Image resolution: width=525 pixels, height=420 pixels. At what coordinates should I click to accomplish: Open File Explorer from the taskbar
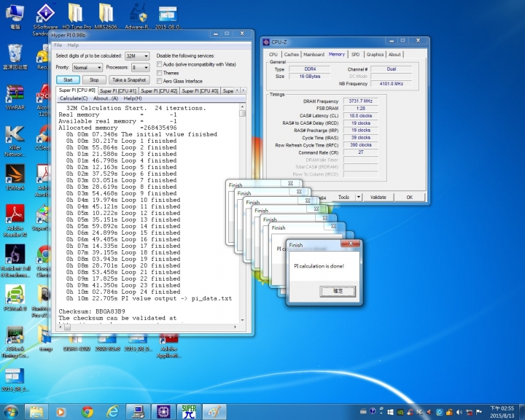pos(36,412)
